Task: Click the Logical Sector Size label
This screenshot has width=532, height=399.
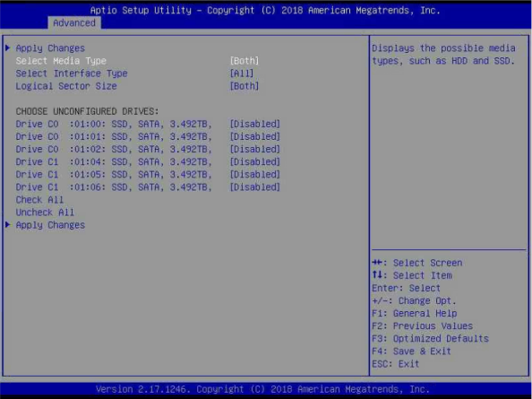Action: click(66, 86)
